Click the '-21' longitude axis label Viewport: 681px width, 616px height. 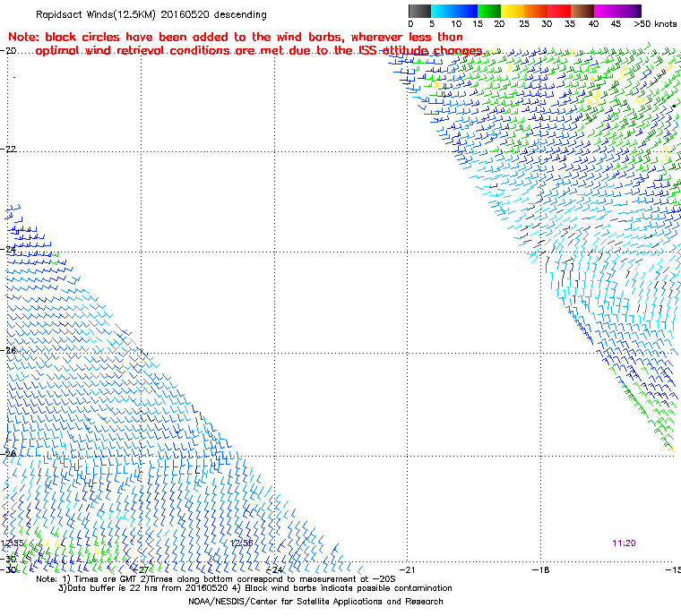pos(407,569)
